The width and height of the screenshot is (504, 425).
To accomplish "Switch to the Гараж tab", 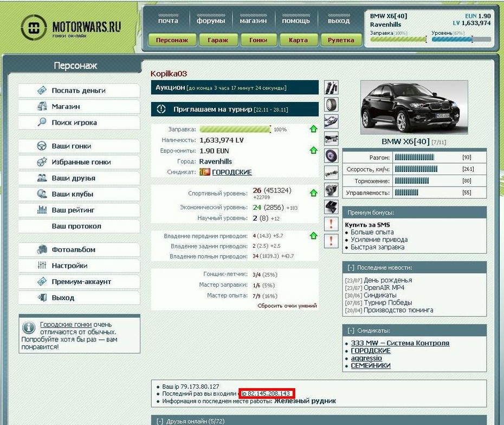I will 218,40.
